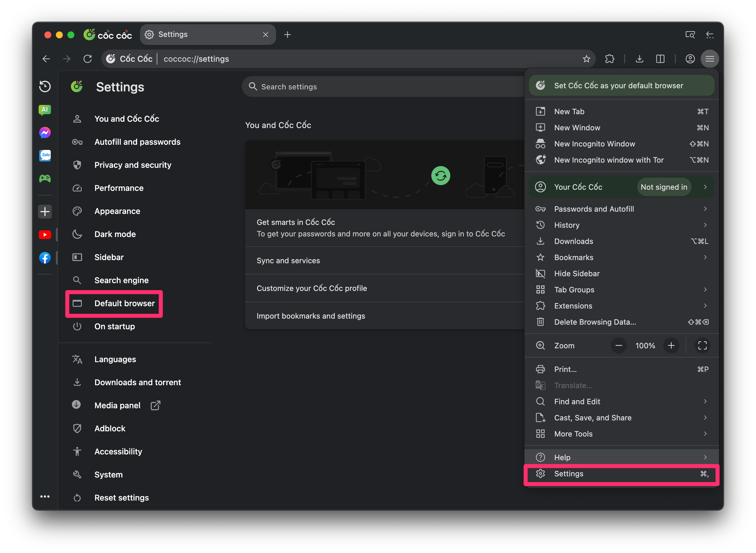Image resolution: width=756 pixels, height=553 pixels.
Task: Go back with the back arrow
Action: [46, 59]
